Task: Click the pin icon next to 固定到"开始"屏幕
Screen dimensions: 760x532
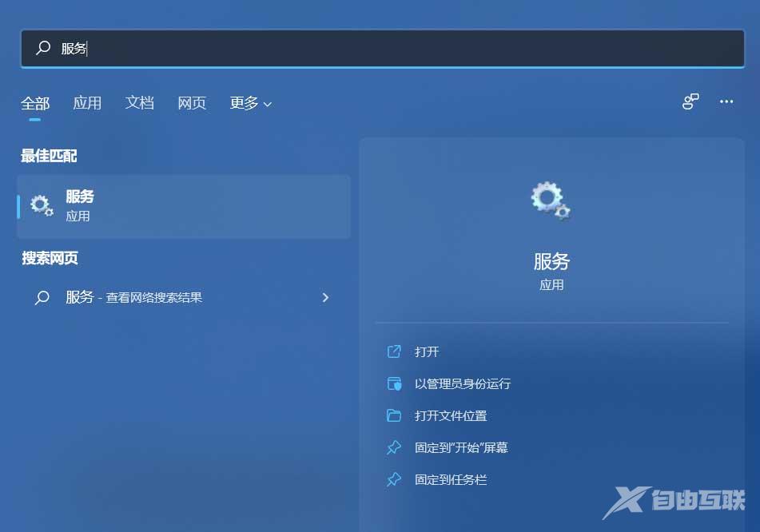Action: click(x=394, y=447)
